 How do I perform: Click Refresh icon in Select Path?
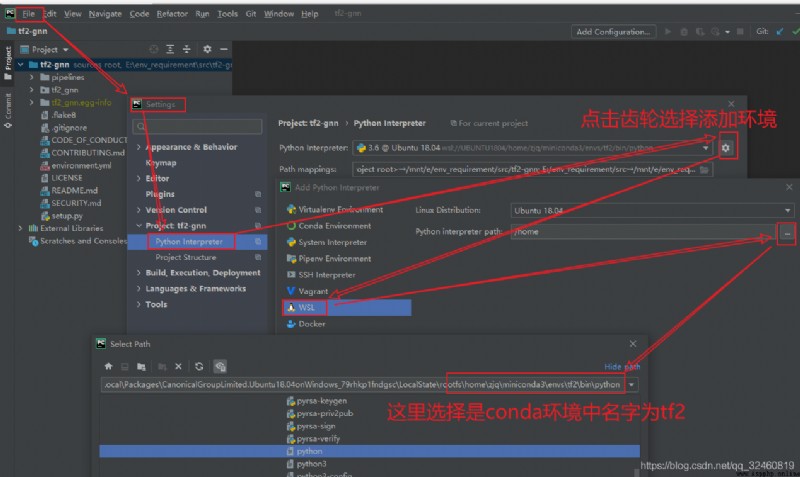pyautogui.click(x=199, y=366)
